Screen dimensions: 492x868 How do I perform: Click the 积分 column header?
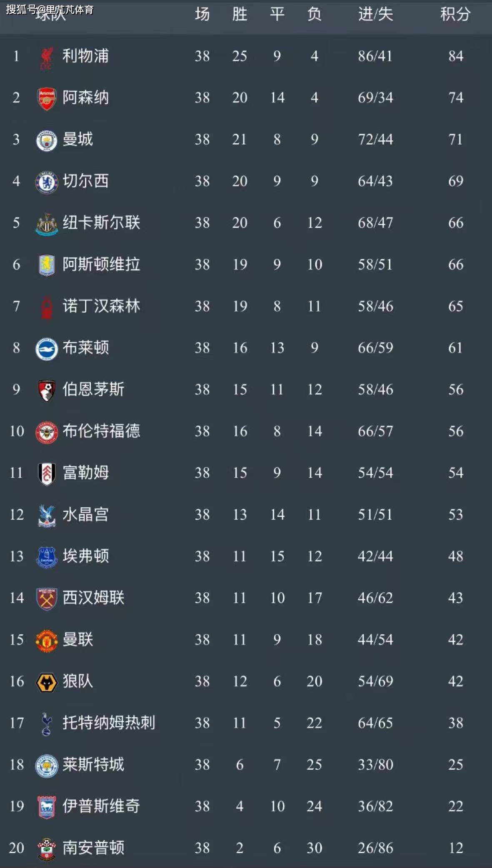[x=455, y=14]
